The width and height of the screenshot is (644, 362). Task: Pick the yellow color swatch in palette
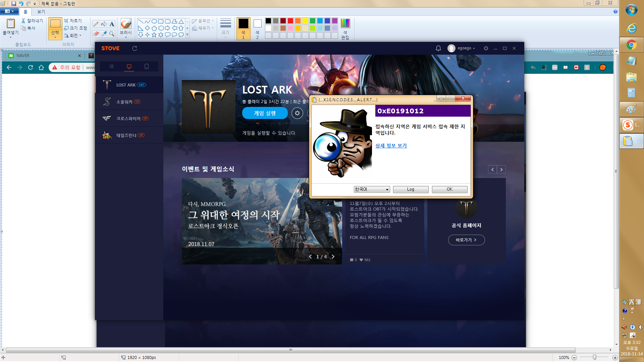(305, 21)
